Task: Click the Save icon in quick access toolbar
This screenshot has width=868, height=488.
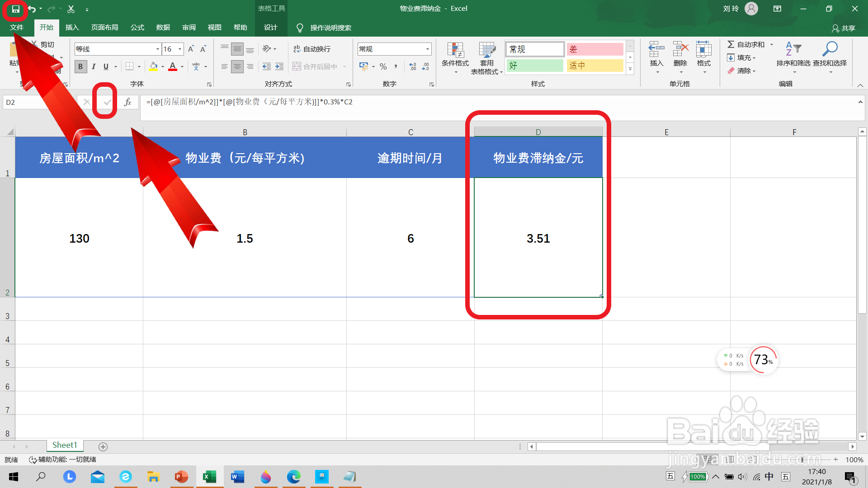Action: pyautogui.click(x=15, y=9)
